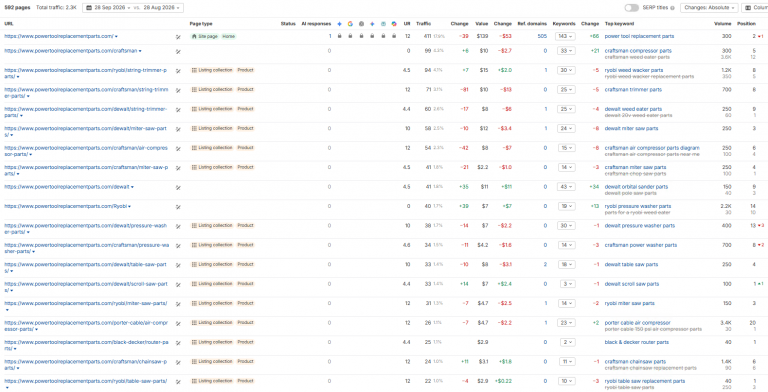Open keyword link 'craftsman compressor parts'
The image size is (768, 392).
click(638, 50)
